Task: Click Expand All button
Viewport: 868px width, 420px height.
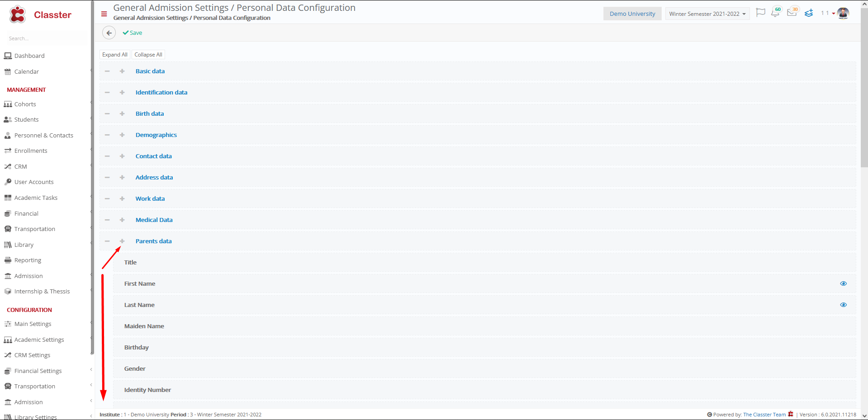Action: point(114,55)
